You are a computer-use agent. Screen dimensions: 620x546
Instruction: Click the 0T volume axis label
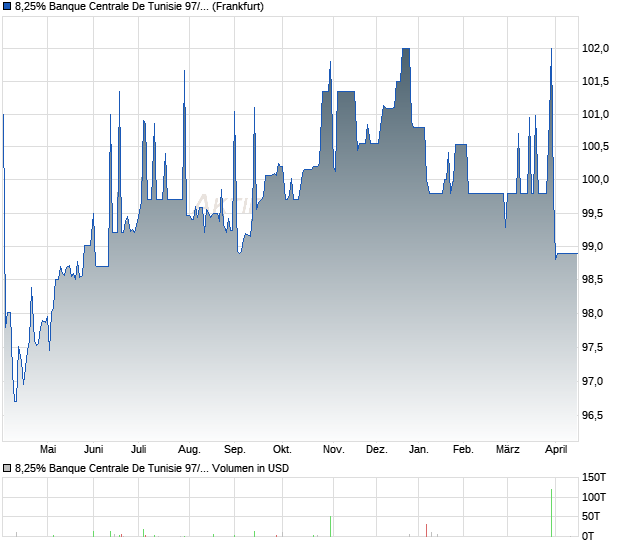coord(588,536)
